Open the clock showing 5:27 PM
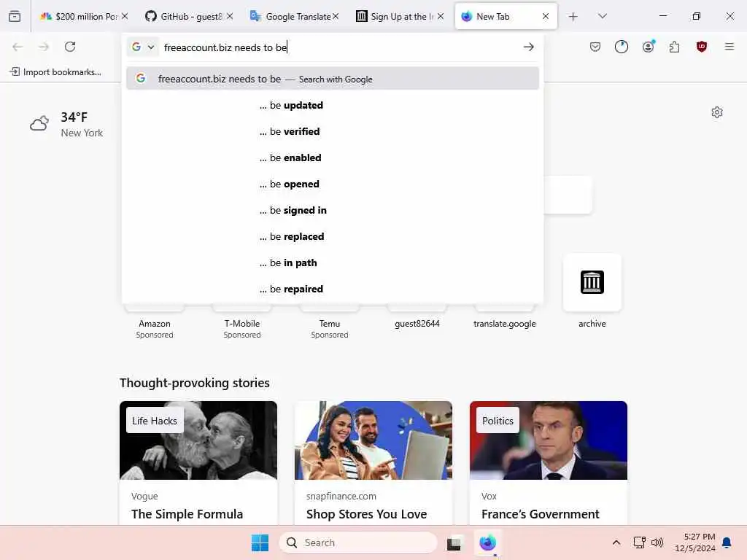Viewport: 747px width, 560px height. [x=695, y=542]
